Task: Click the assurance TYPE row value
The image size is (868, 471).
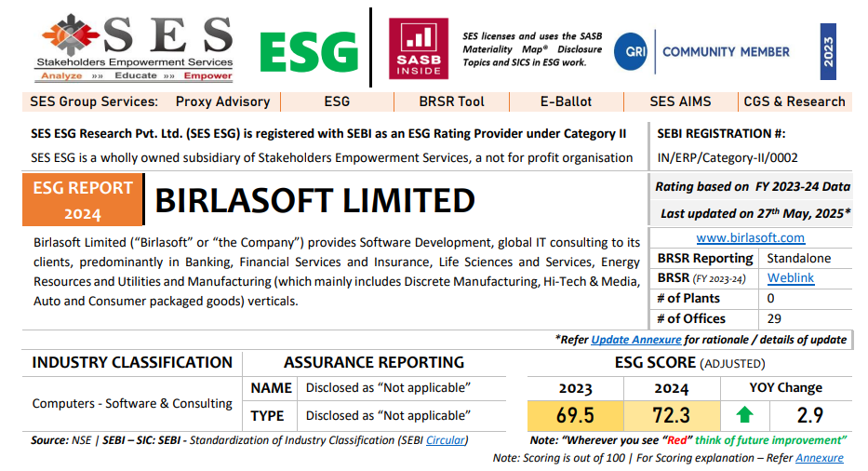Action: point(388,415)
